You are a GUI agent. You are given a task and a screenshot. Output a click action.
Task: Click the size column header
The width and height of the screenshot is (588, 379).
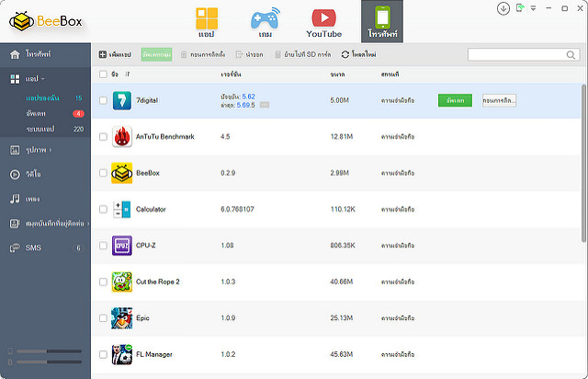(337, 75)
